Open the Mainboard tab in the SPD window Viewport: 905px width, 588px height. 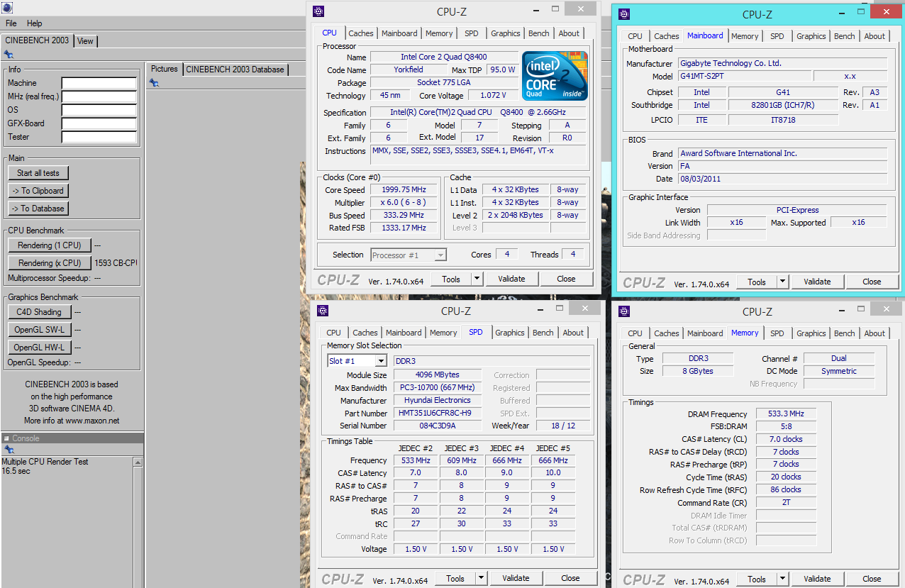[x=404, y=333]
